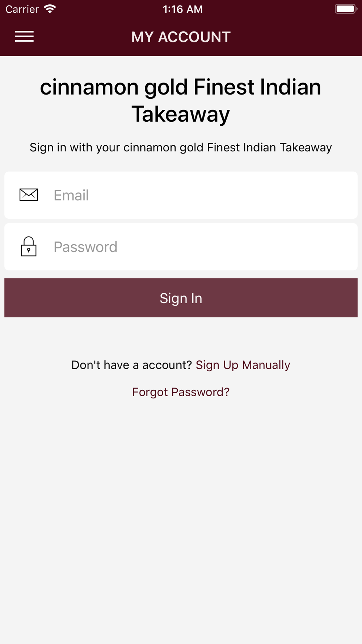Tap the "Don't have a account?" text
The width and height of the screenshot is (362, 644).
click(131, 365)
